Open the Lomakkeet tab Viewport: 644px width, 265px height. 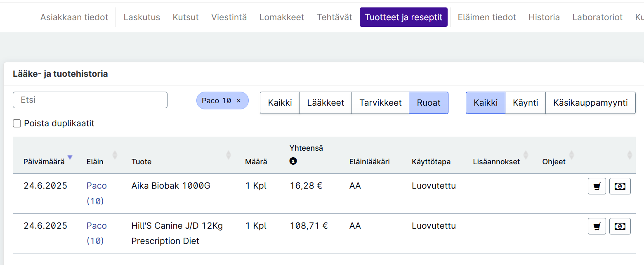coord(282,17)
